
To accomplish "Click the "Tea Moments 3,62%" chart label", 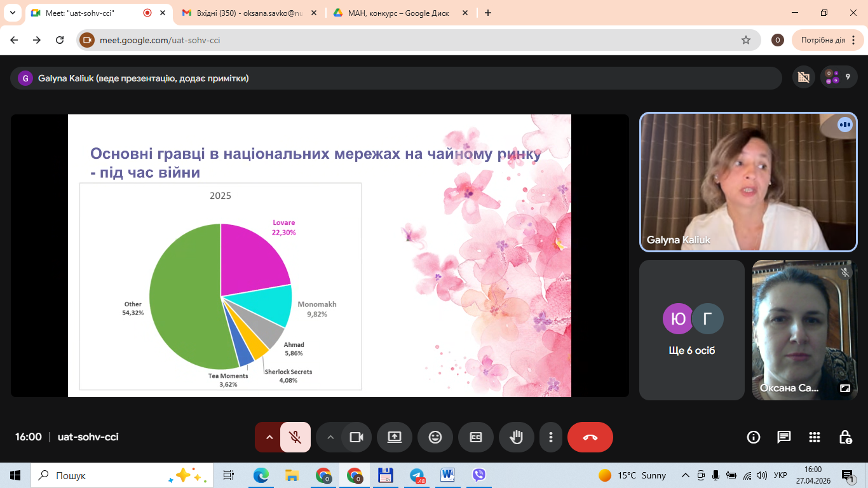I will 228,380.
